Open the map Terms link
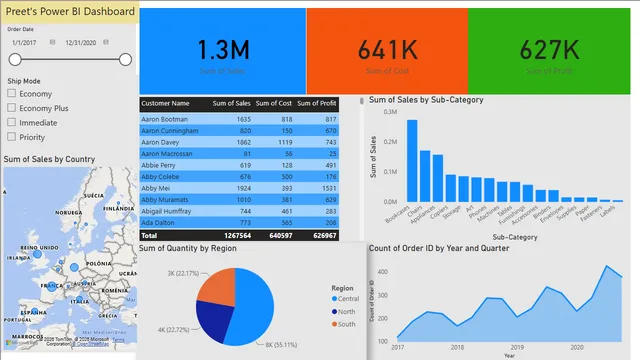This screenshot has width=640, height=360. click(x=118, y=340)
